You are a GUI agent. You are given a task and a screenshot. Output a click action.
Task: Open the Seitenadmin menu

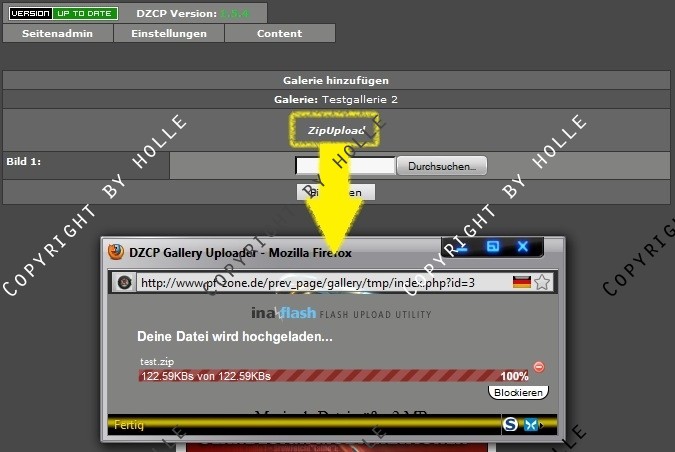point(58,33)
